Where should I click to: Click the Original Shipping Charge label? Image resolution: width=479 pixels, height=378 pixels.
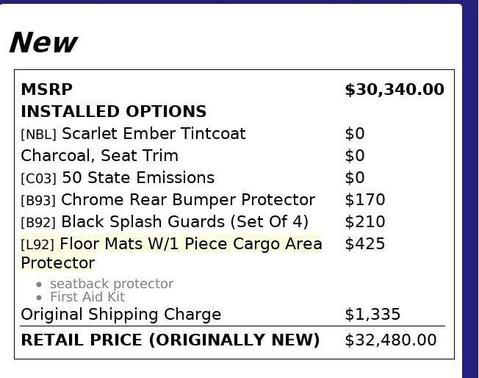(x=121, y=314)
